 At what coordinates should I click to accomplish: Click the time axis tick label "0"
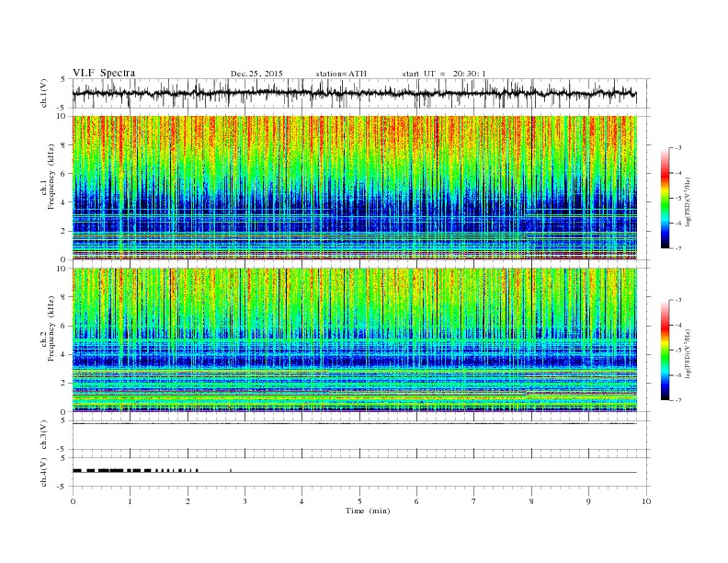tap(73, 501)
